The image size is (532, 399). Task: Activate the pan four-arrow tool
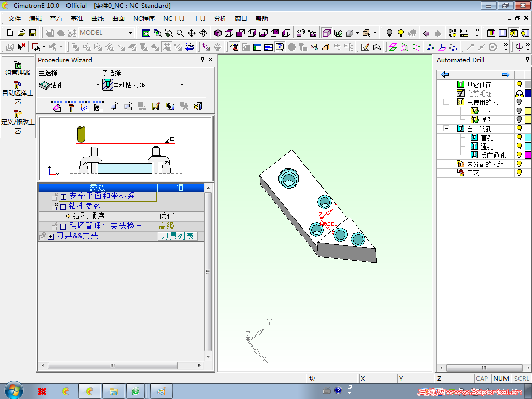(x=191, y=33)
